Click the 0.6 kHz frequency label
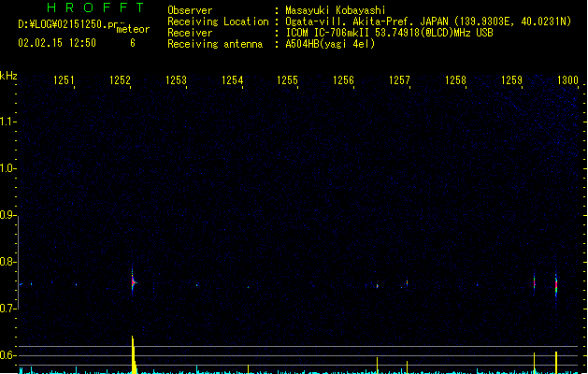This screenshot has height=374, width=588. click(7, 355)
